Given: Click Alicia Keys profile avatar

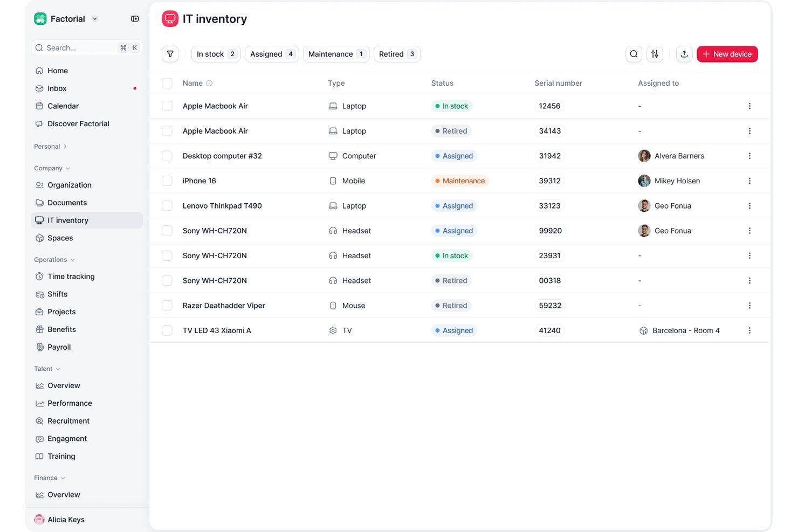Looking at the screenshot, I should click(x=39, y=520).
